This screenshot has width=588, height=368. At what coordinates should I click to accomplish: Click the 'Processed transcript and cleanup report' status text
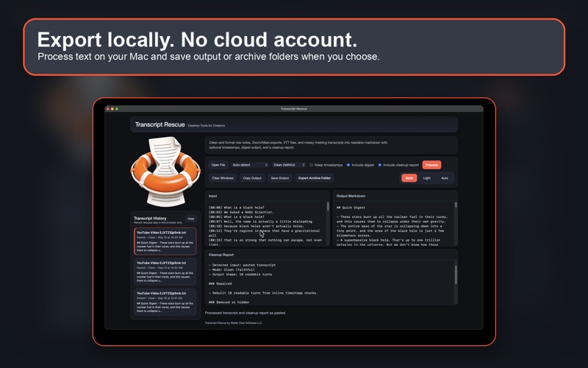coord(245,313)
